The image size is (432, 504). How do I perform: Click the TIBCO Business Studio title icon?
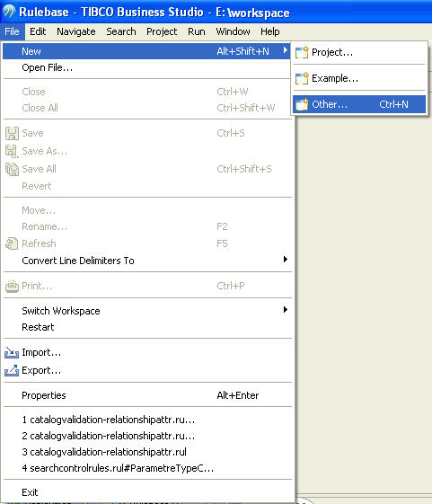click(x=9, y=12)
